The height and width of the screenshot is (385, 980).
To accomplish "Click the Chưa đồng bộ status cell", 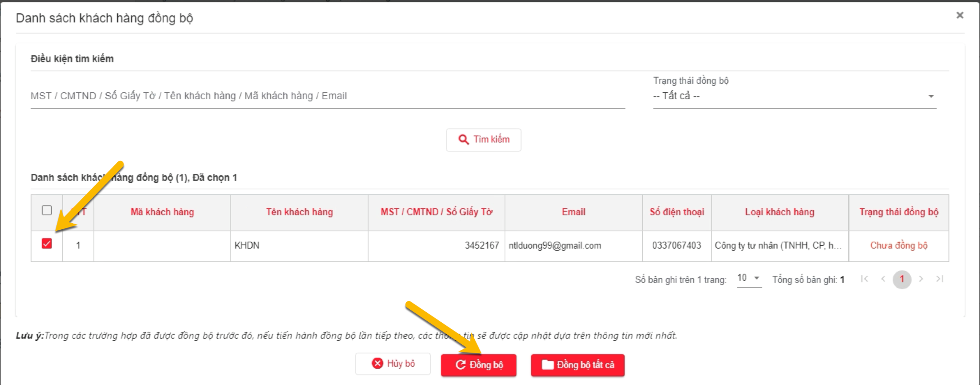I will click(899, 246).
